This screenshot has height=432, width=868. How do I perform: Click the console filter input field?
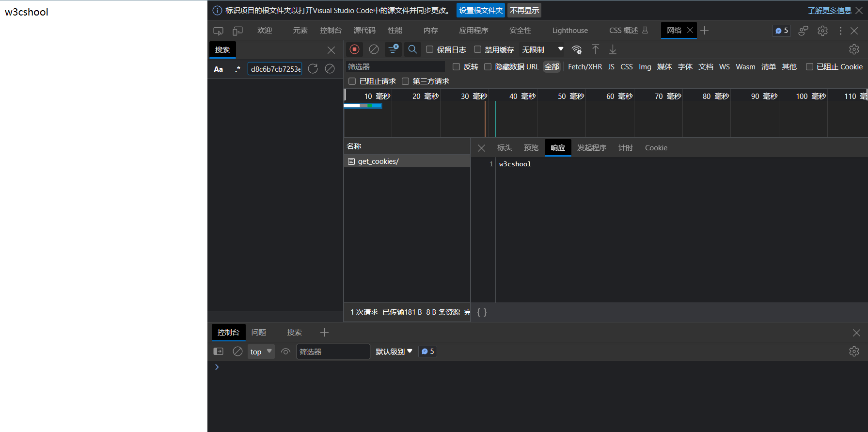tap(333, 352)
